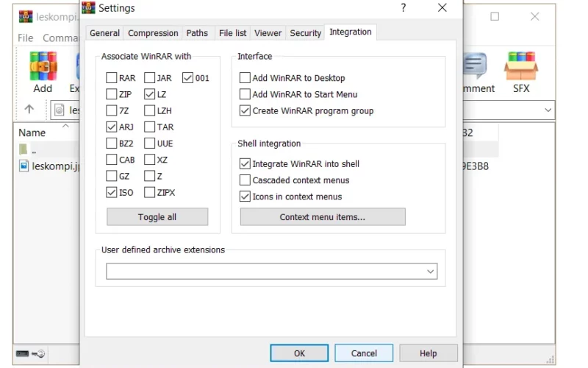Uncheck the ISO association checkbox
Screen dimensions: 588x368
coord(112,192)
